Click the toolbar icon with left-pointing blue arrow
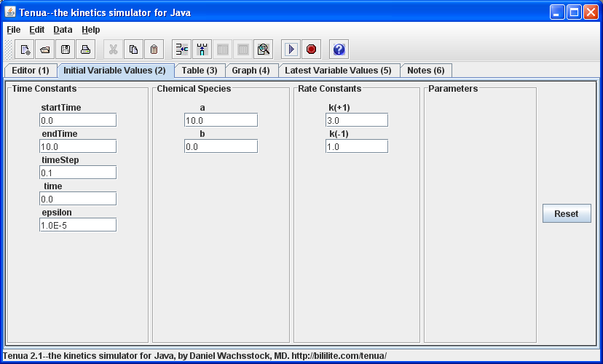 [181, 50]
